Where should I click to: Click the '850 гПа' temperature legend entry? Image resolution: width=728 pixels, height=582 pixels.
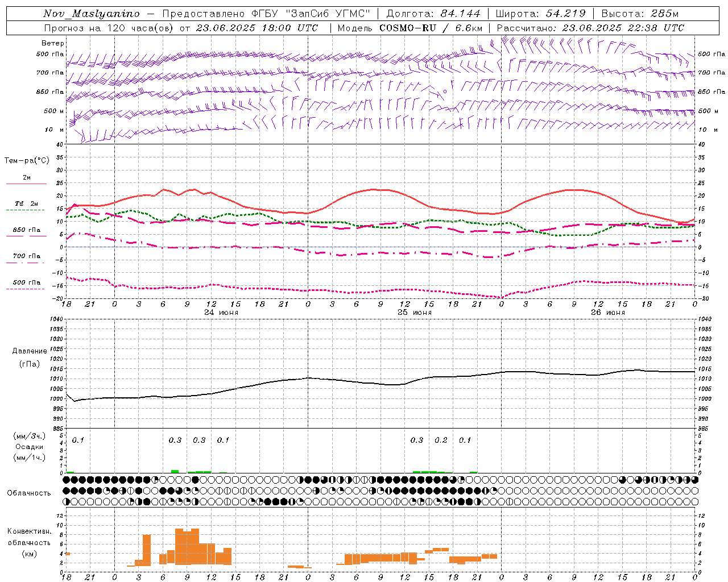[x=26, y=230]
